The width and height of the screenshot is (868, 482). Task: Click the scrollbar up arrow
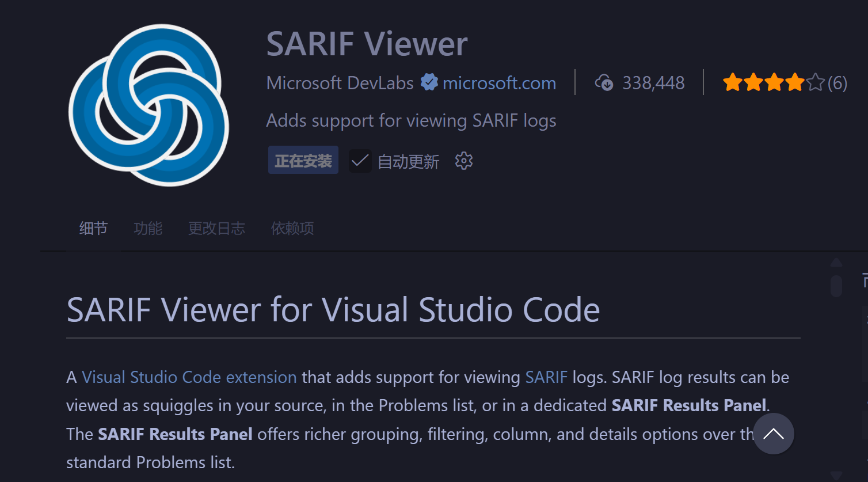[836, 263]
